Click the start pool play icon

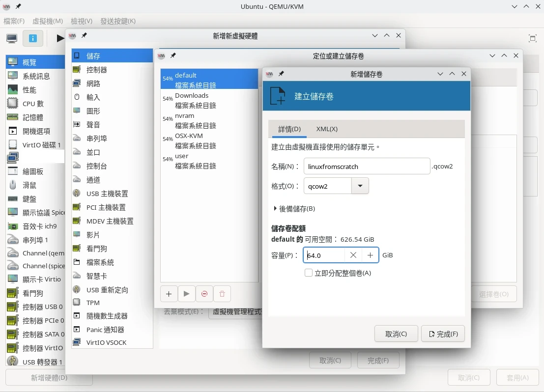point(186,294)
